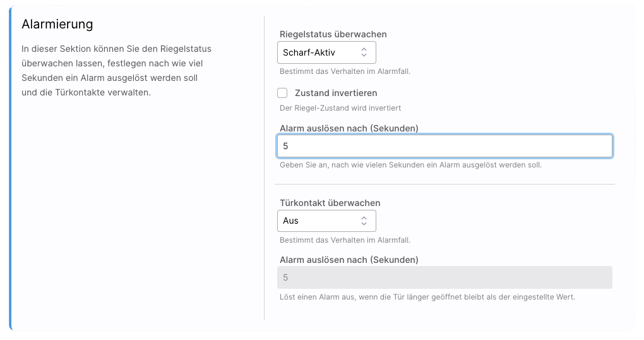The image size is (644, 340).
Task: Click the hint starting 'Löst einen Alarm aus'
Action: [427, 296]
